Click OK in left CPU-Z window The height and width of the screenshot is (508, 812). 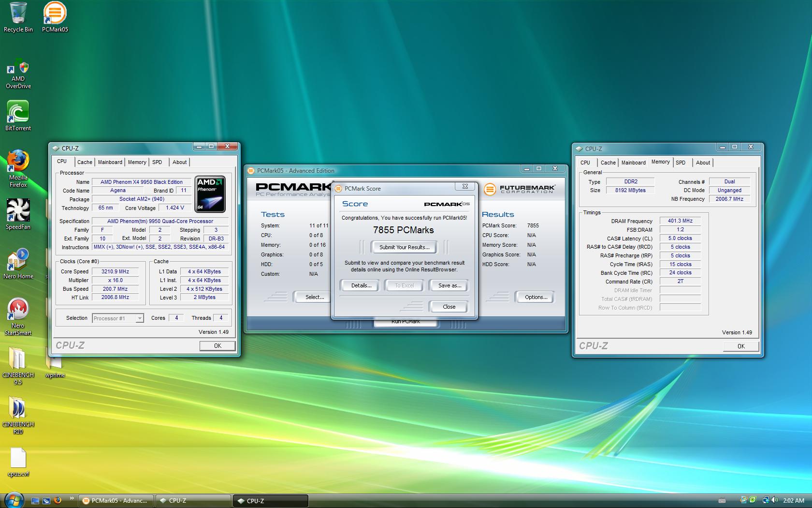[x=217, y=345]
